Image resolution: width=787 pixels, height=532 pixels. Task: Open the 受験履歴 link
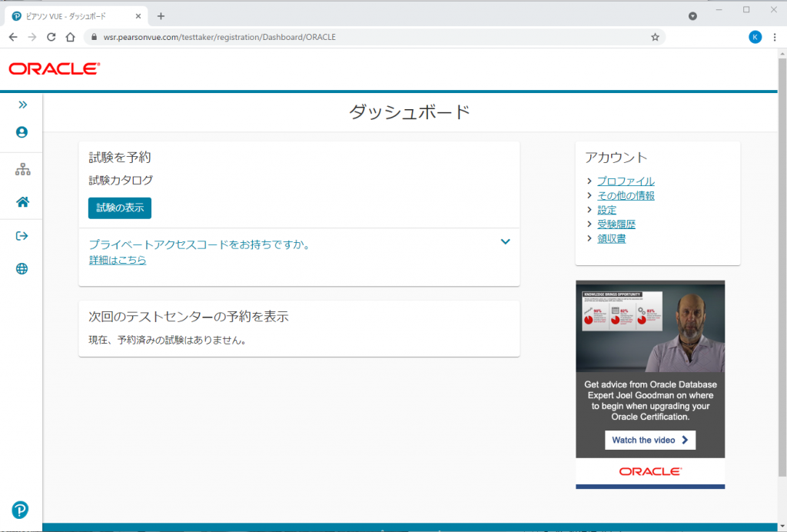click(616, 224)
